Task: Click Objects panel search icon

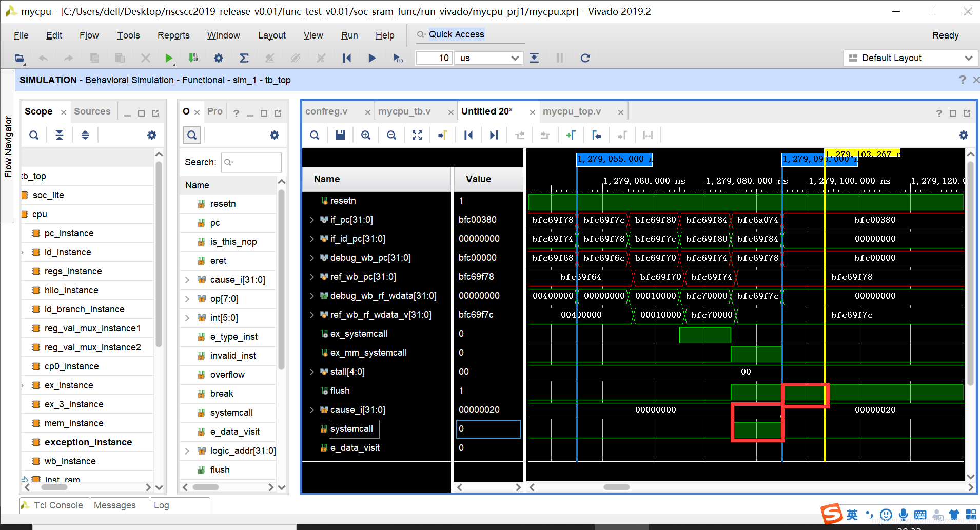Action: tap(192, 135)
